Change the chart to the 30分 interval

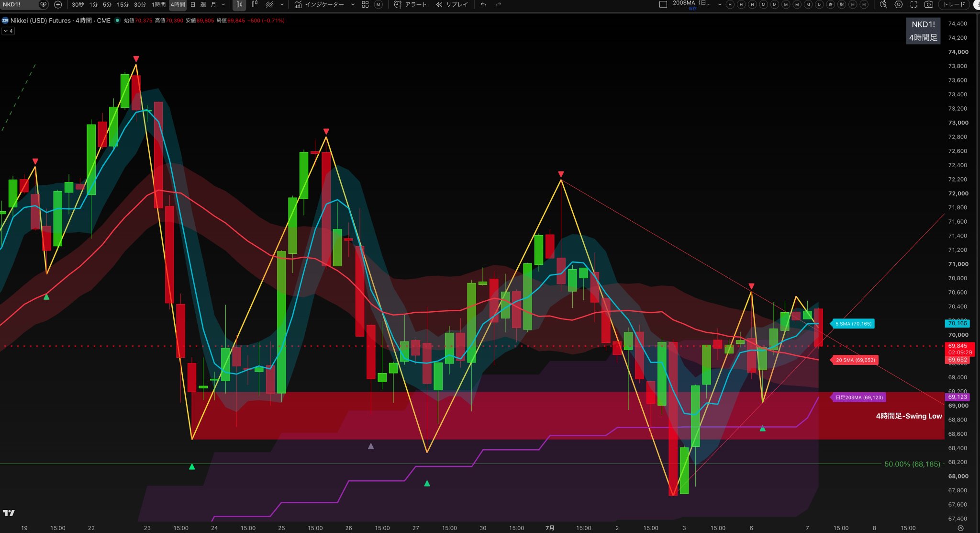[x=140, y=4]
